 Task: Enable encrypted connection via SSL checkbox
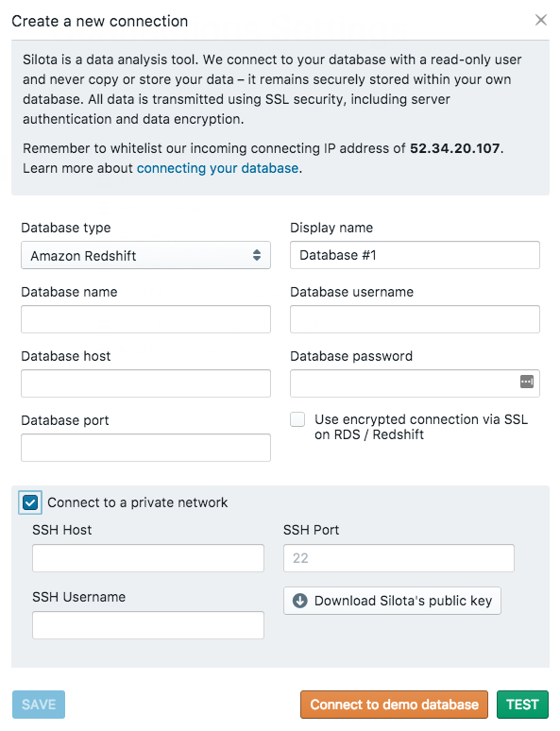tap(297, 419)
